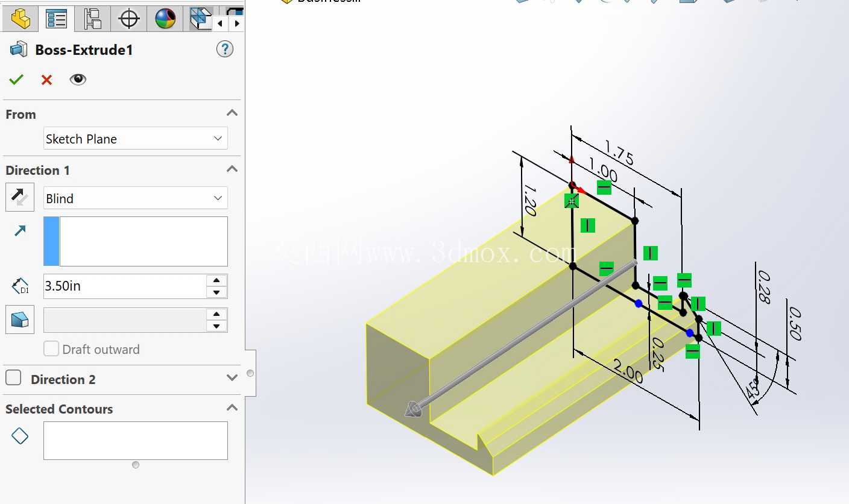
Task: Toggle the Draft On/Off button
Action: 20,320
